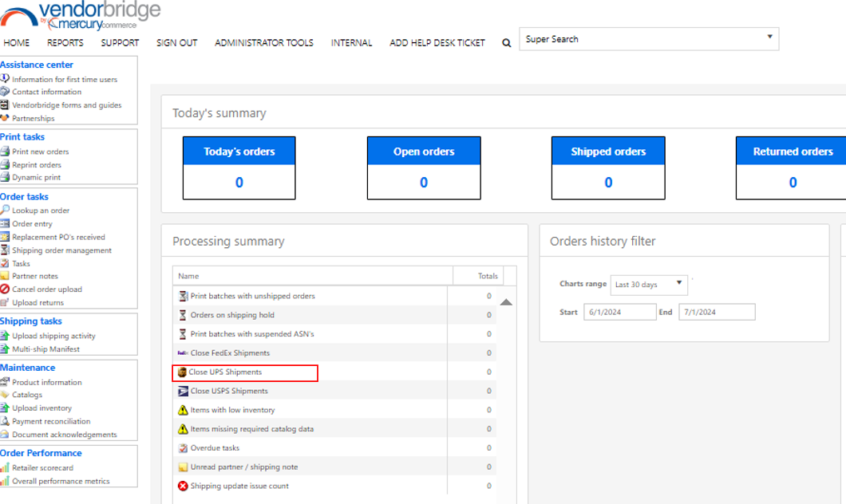Open the REPORTS menu

click(x=65, y=42)
